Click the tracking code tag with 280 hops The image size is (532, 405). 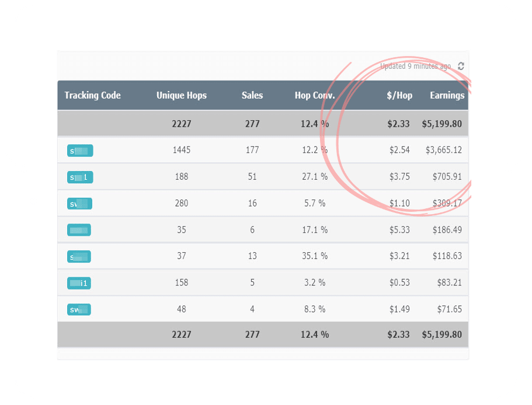[79, 204]
